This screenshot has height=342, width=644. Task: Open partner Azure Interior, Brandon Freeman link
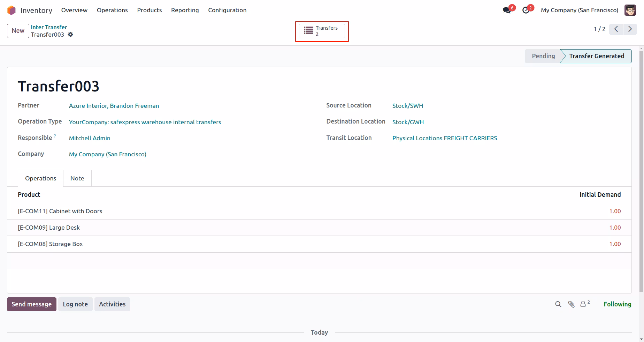pos(114,106)
